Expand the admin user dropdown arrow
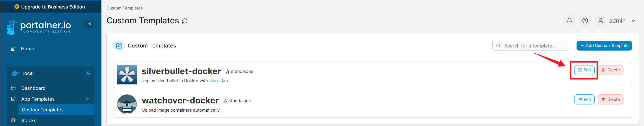 coord(633,21)
